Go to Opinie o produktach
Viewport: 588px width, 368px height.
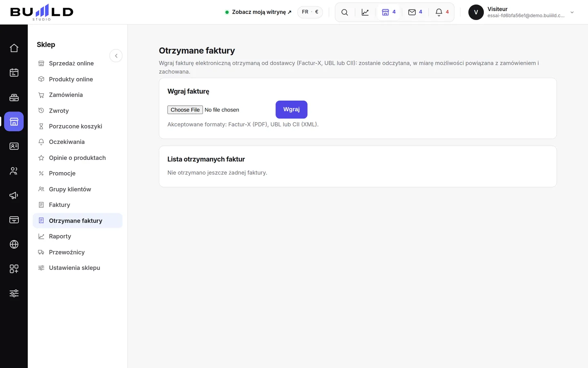(x=78, y=158)
